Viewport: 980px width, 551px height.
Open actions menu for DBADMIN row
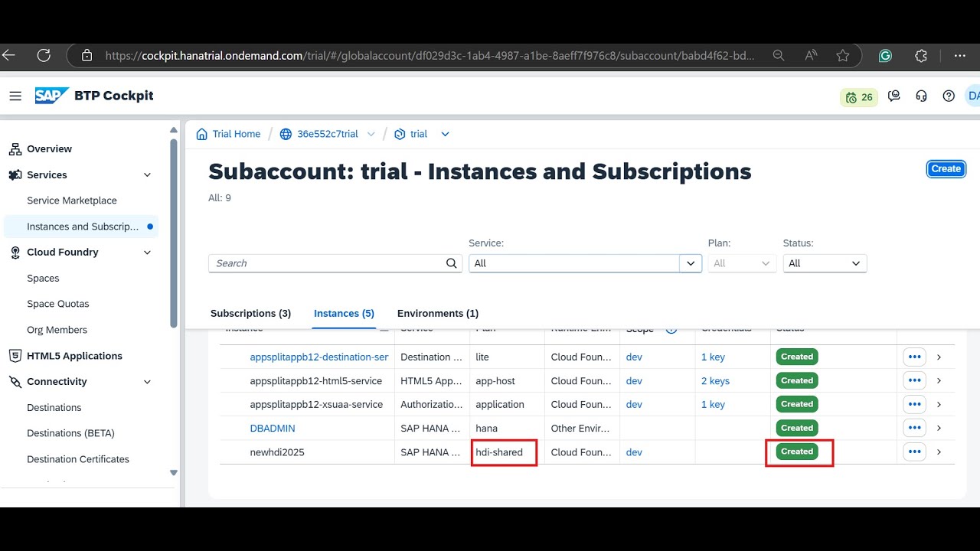pos(915,428)
